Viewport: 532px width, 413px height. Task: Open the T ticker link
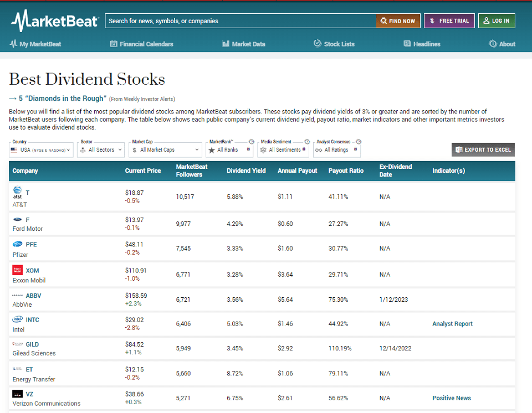(28, 193)
